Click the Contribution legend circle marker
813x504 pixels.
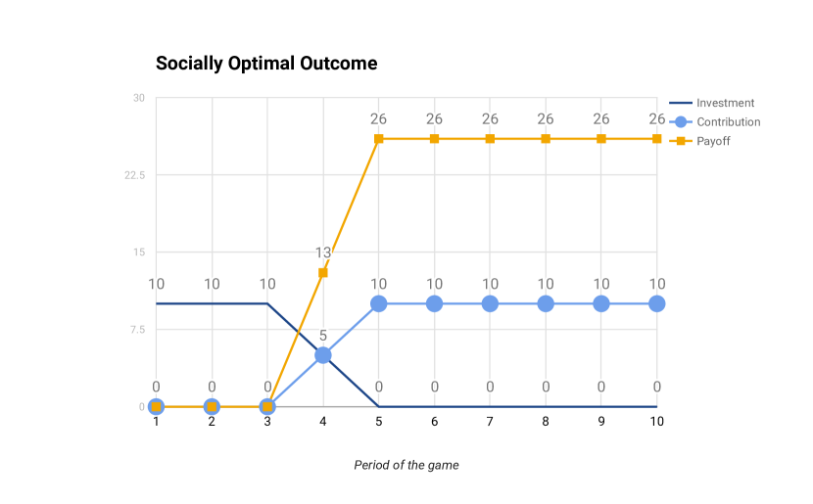coord(682,122)
